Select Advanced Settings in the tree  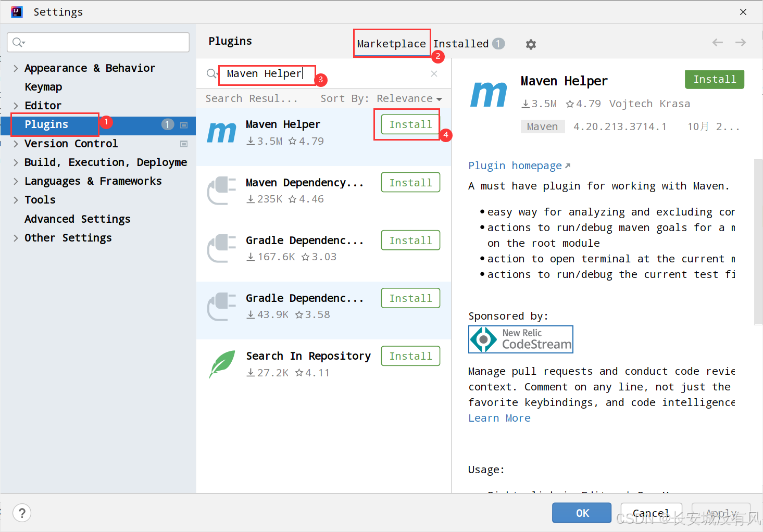(x=77, y=219)
